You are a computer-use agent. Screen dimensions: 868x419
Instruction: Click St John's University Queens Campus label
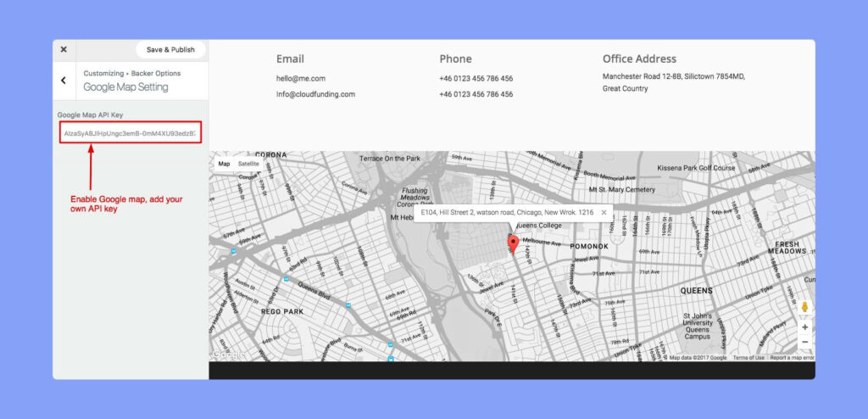[697, 326]
